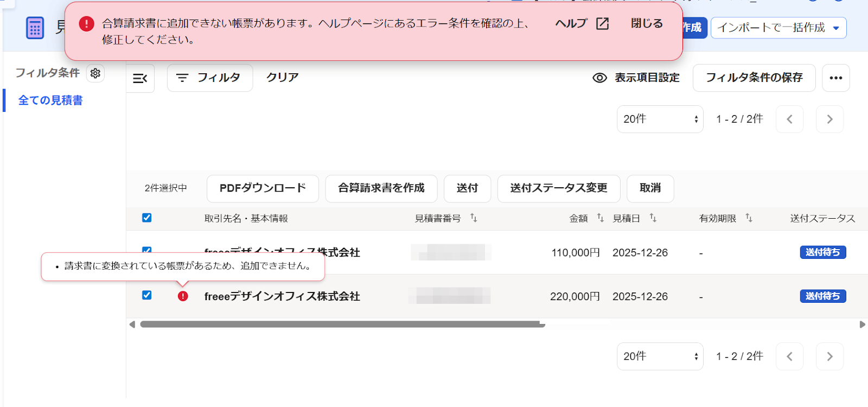The height and width of the screenshot is (407, 868).
Task: Click フィルタ条件の保存 button
Action: (754, 78)
